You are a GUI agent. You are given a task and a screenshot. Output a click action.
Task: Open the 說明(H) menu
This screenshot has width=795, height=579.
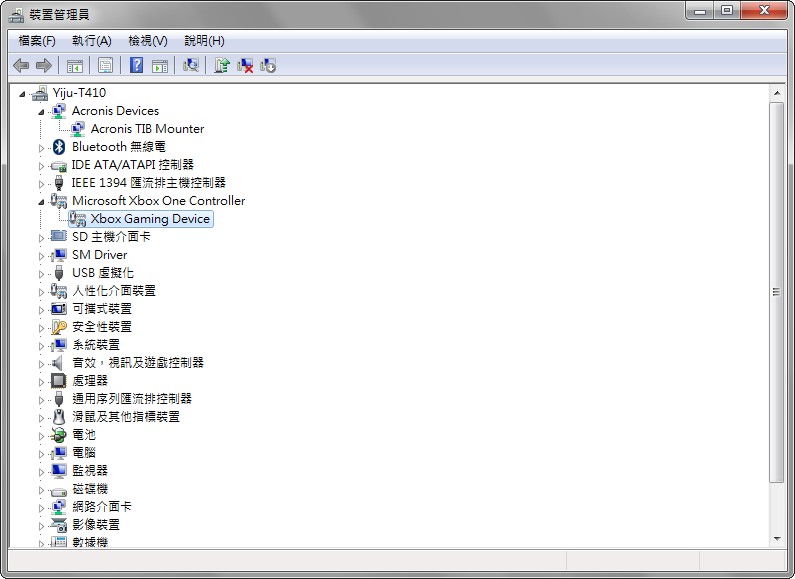[x=204, y=41]
